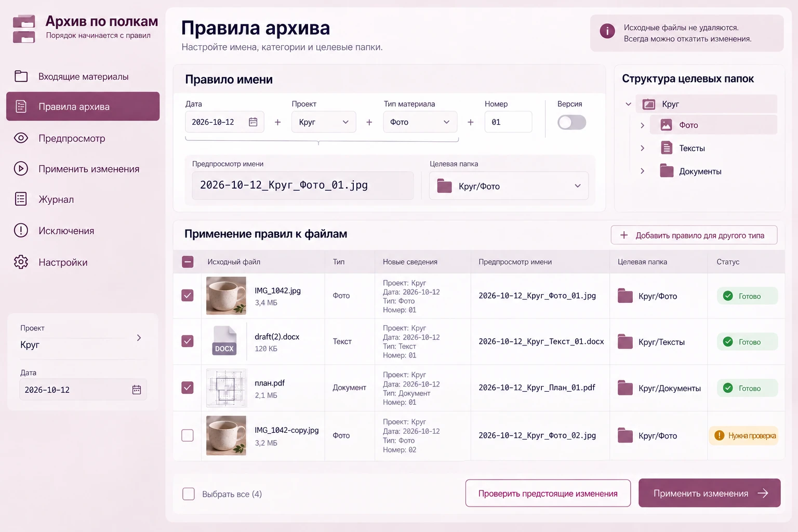The width and height of the screenshot is (798, 532).
Task: Open the план.pdf blueprint thumbnail
Action: (226, 388)
